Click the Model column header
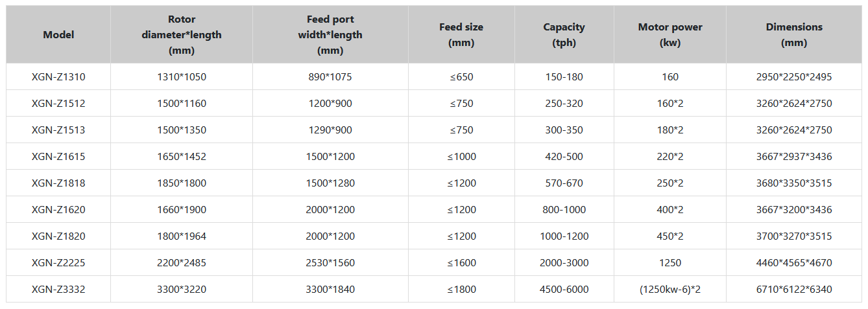 (58, 35)
